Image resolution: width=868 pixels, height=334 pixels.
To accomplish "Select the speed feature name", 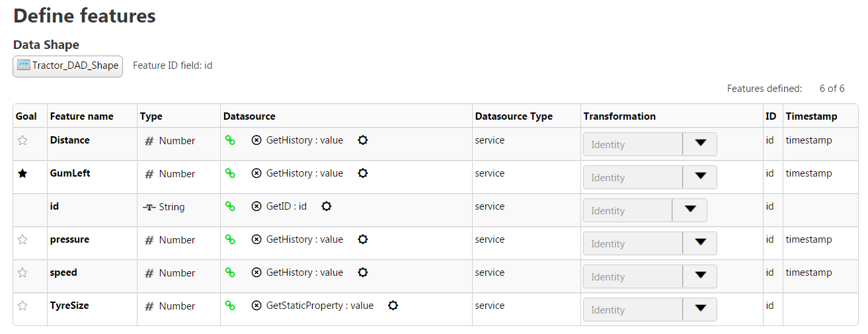I will tap(63, 272).
